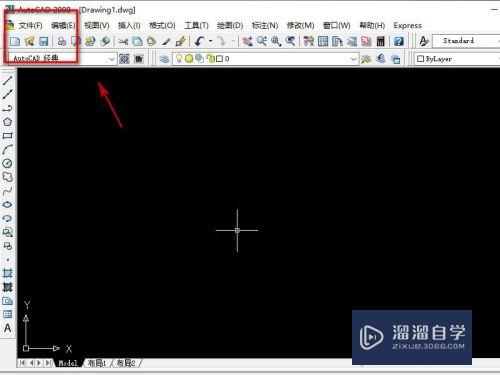500x375 pixels.
Task: Toggle layer 0 on/off lightbulb
Action: pos(179,59)
